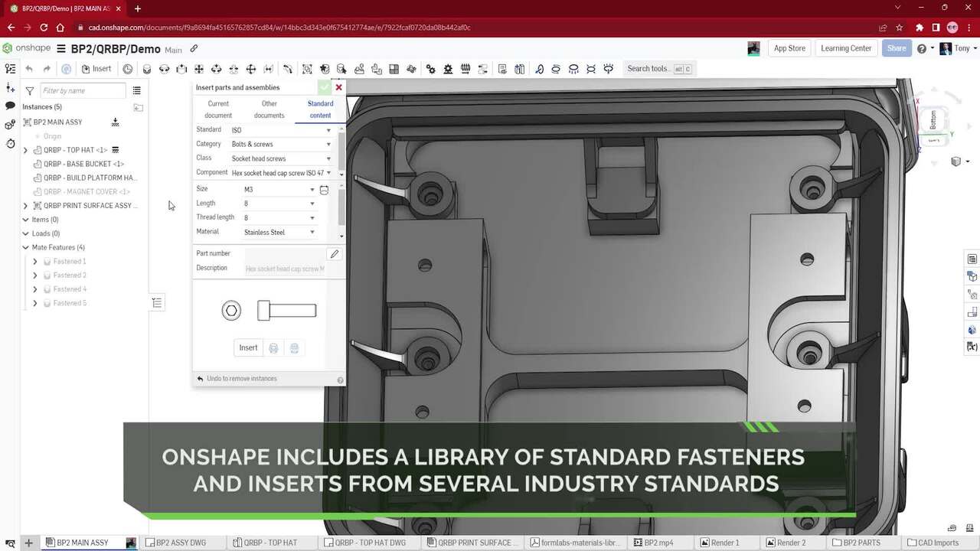Viewport: 980px width, 551px height.
Task: Open the Onshape hamburger menu
Action: (x=60, y=49)
